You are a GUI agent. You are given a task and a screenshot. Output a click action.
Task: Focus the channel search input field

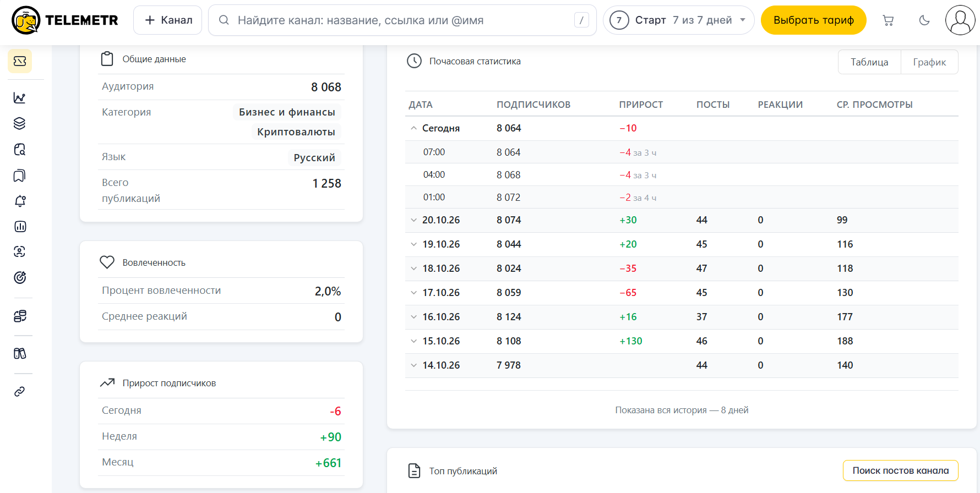[x=402, y=20]
